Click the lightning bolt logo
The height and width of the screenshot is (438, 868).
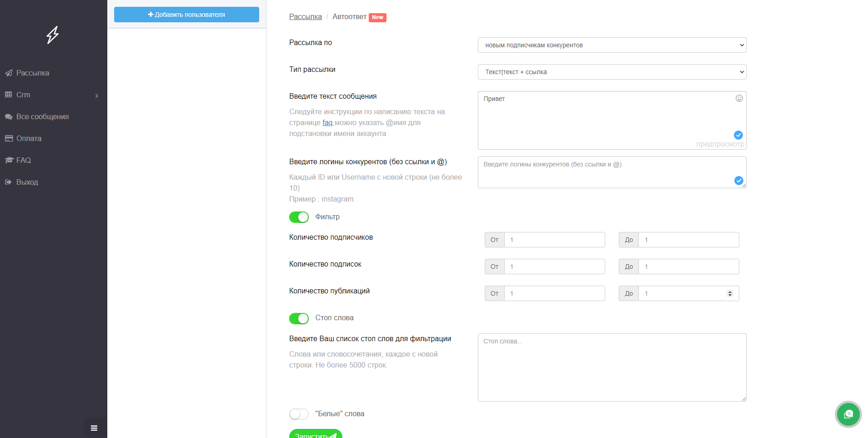53,35
